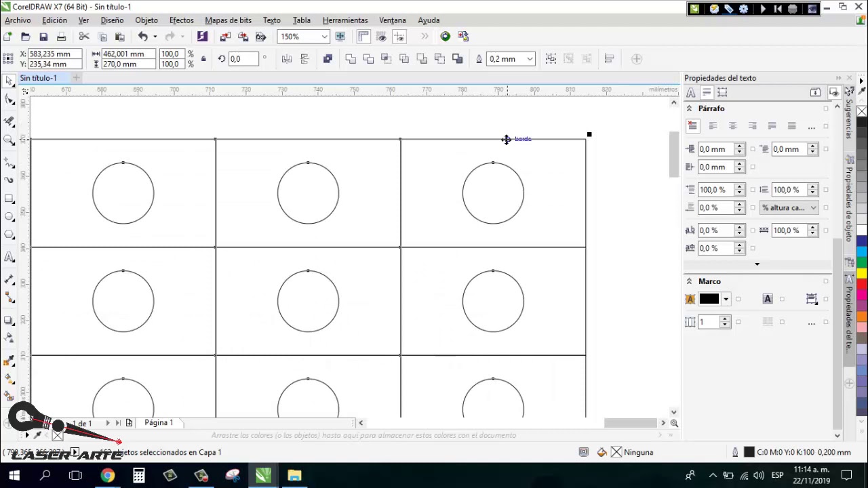Image resolution: width=868 pixels, height=488 pixels.
Task: Open the Undo history dropdown arrow
Action: pyautogui.click(x=155, y=37)
